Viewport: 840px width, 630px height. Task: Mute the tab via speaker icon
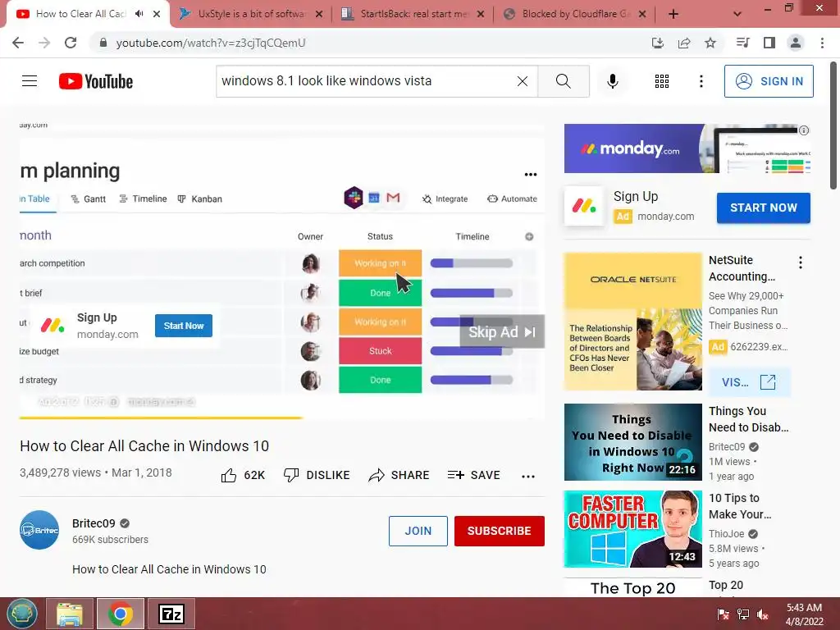(139, 14)
